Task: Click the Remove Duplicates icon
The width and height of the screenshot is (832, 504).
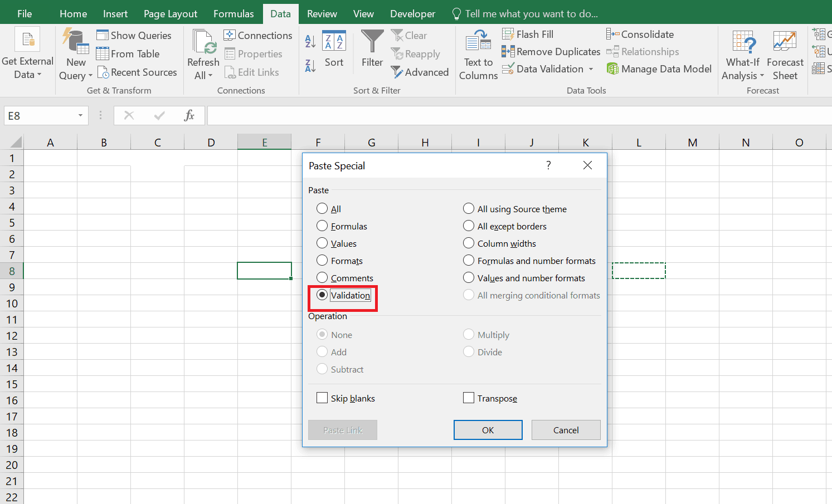Action: coord(508,52)
